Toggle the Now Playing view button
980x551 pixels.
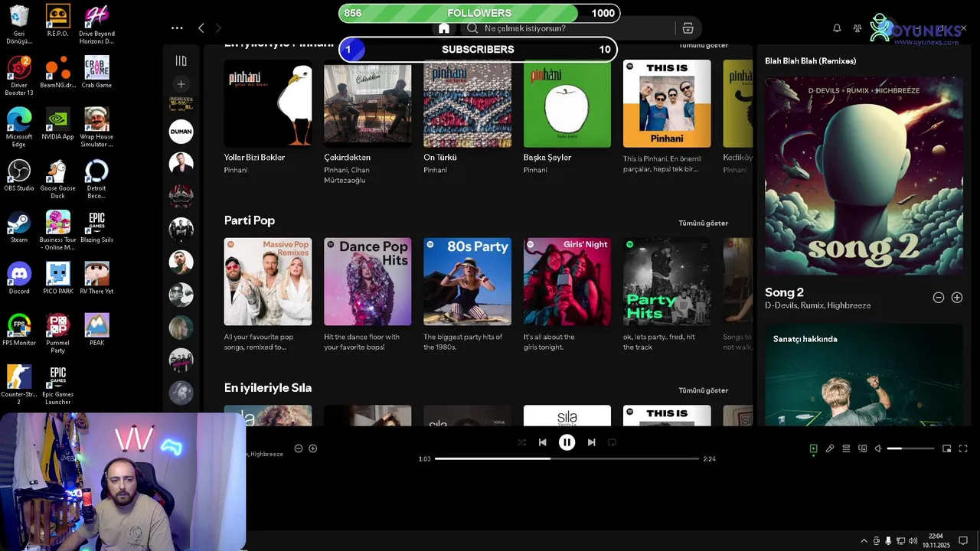[x=813, y=449]
